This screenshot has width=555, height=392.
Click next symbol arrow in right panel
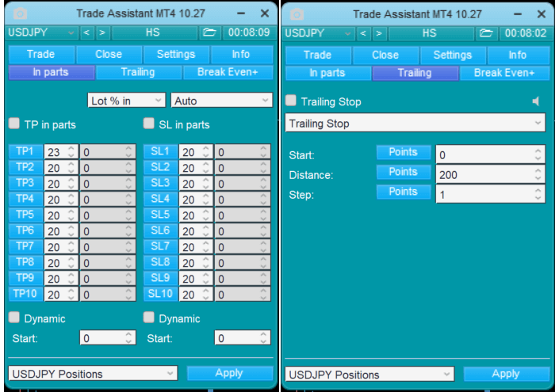point(379,32)
